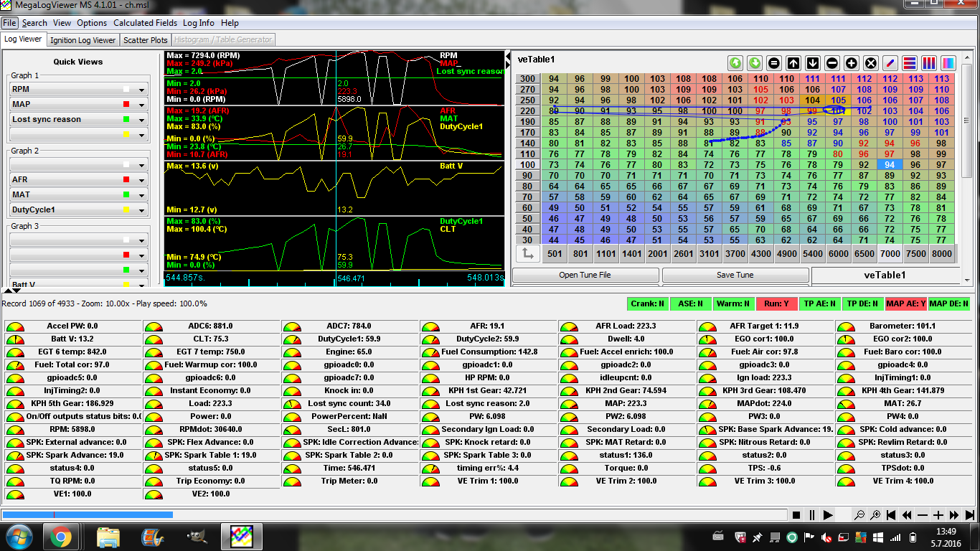Open Windows Explorer from the taskbar
Viewport: 980px width, 551px height.
[108, 536]
